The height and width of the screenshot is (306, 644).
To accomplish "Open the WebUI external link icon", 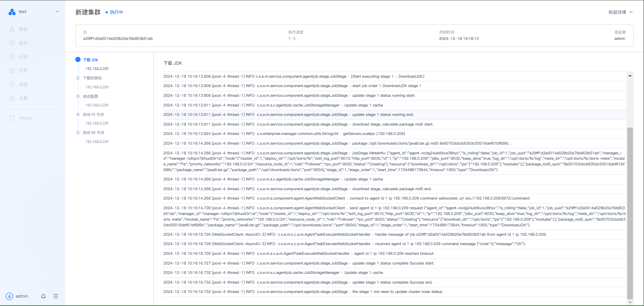I will [12, 118].
